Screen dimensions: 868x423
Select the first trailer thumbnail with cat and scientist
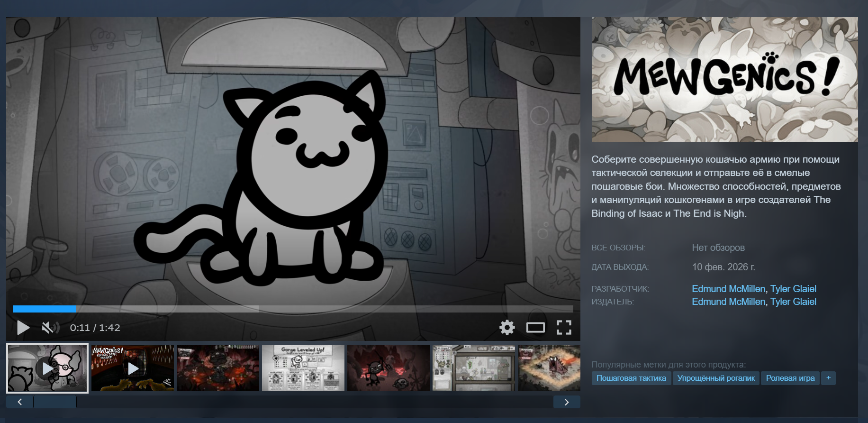pyautogui.click(x=47, y=368)
